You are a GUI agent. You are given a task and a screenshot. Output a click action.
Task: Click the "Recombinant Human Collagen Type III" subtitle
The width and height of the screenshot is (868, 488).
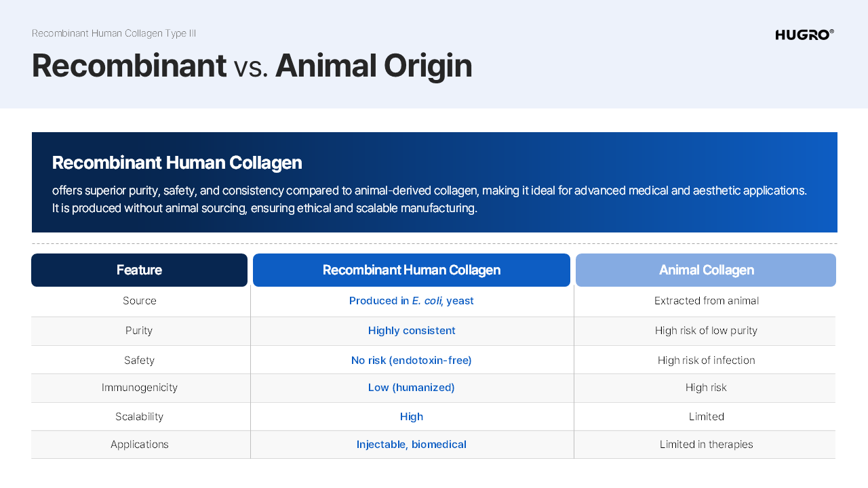click(114, 33)
